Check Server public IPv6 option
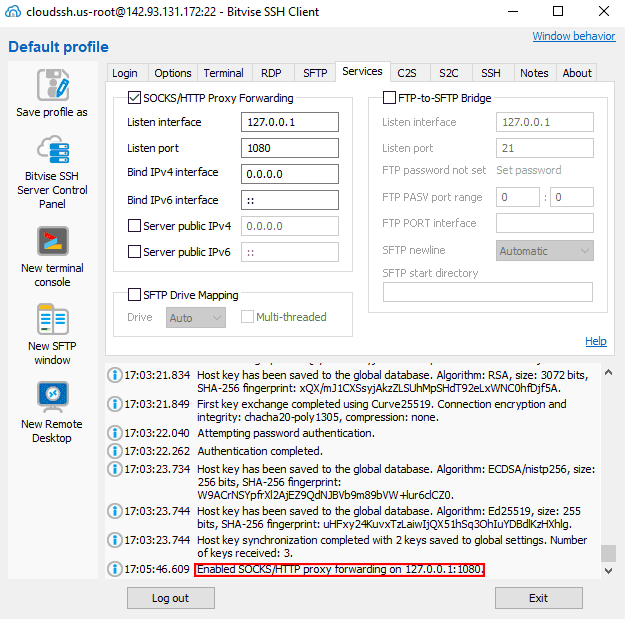The image size is (625, 619). pyautogui.click(x=134, y=252)
